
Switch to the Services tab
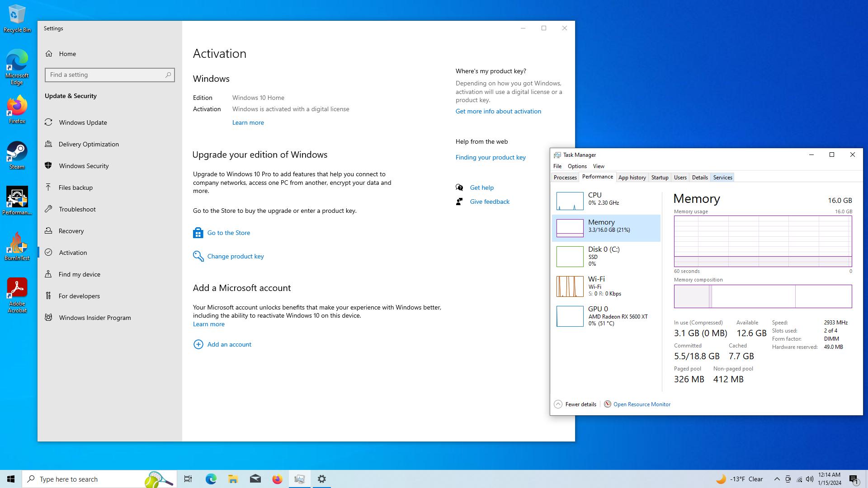[x=722, y=178]
